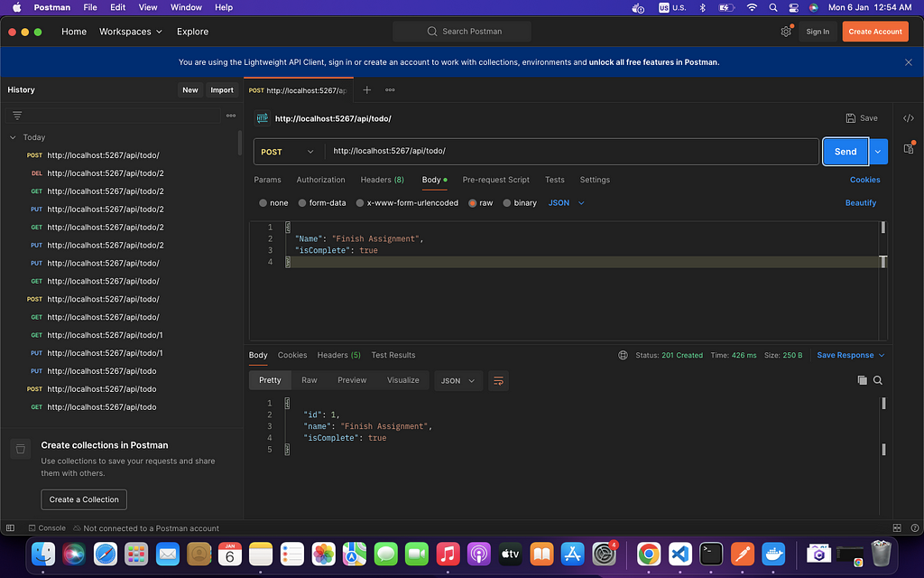Viewport: 924px width, 578px height.
Task: Switch to the Tests tab
Action: click(555, 180)
